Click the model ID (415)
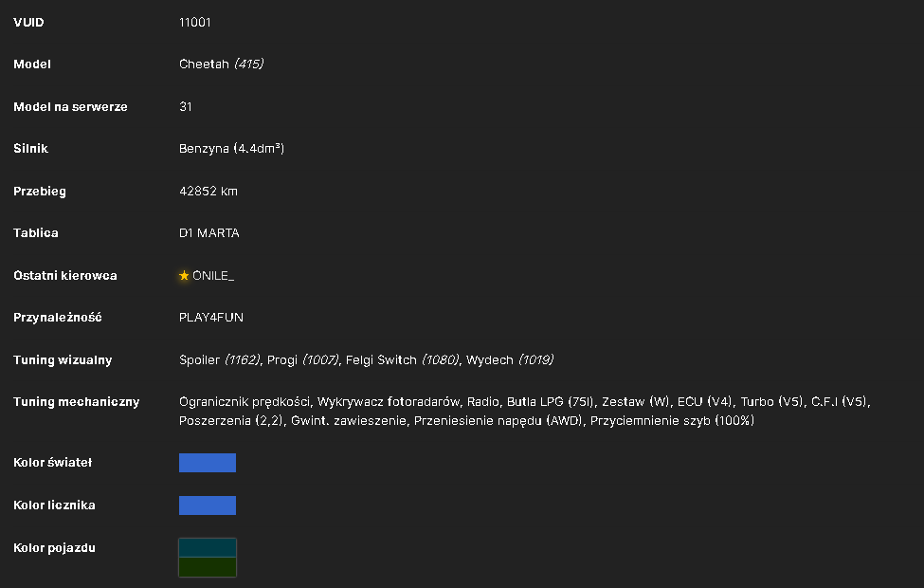Screen dimensions: 924x588 click(248, 64)
